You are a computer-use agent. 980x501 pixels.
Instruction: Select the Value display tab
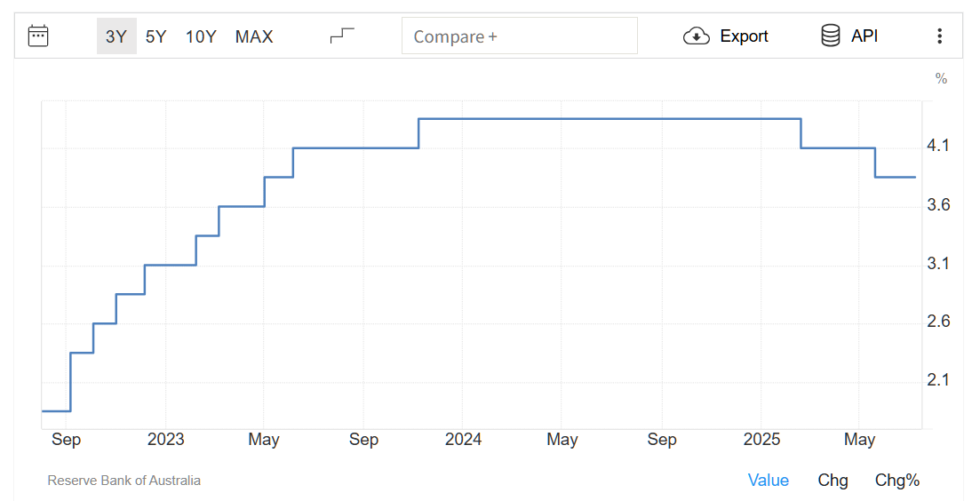pos(768,481)
